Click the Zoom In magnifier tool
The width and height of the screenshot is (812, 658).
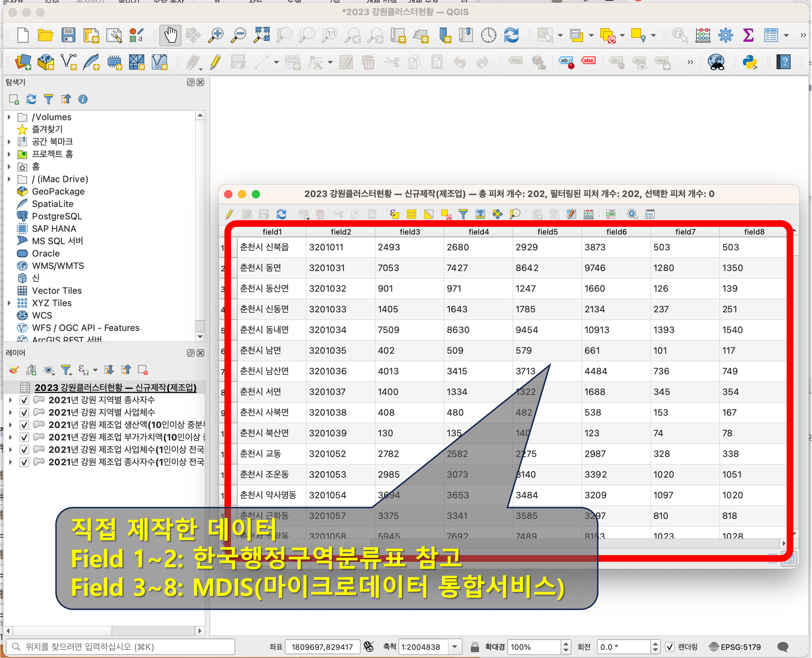tap(216, 35)
